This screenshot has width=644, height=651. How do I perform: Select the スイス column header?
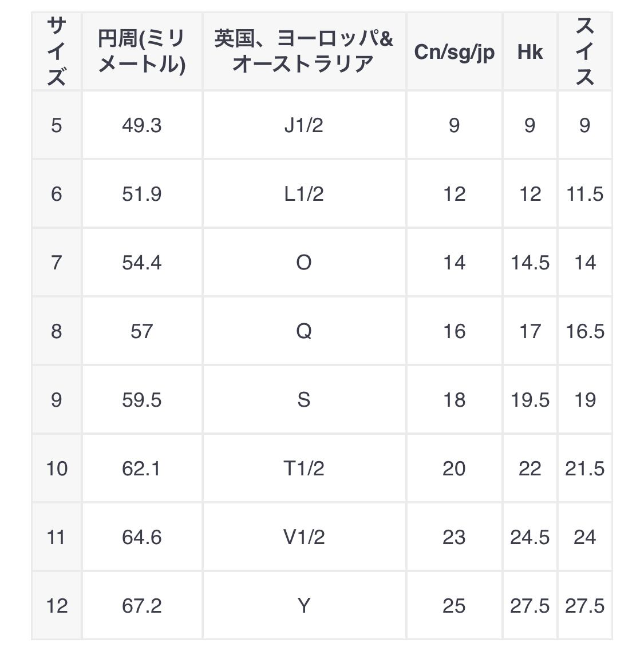(x=585, y=51)
